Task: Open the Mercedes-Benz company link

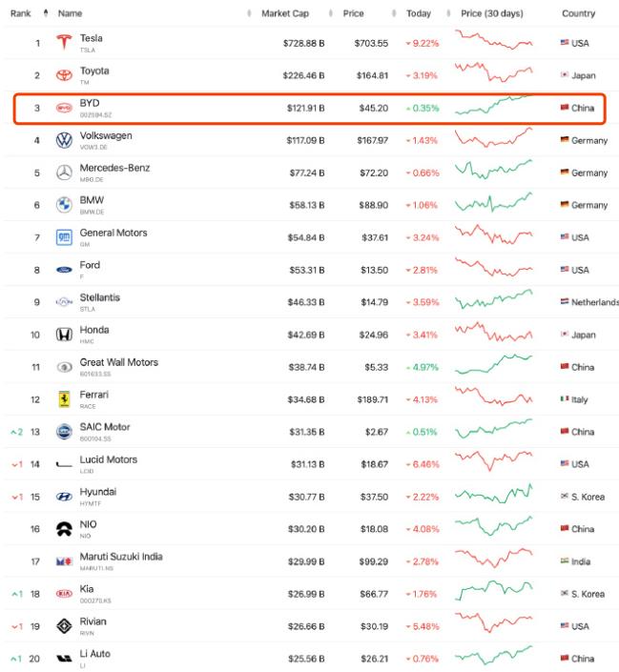Action: (114, 168)
